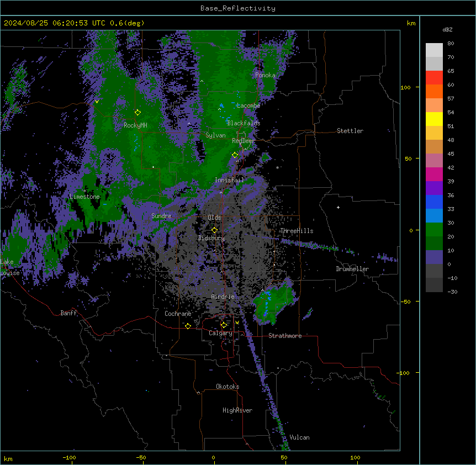
Task: Click the Blackfalds city label
Action: point(244,123)
